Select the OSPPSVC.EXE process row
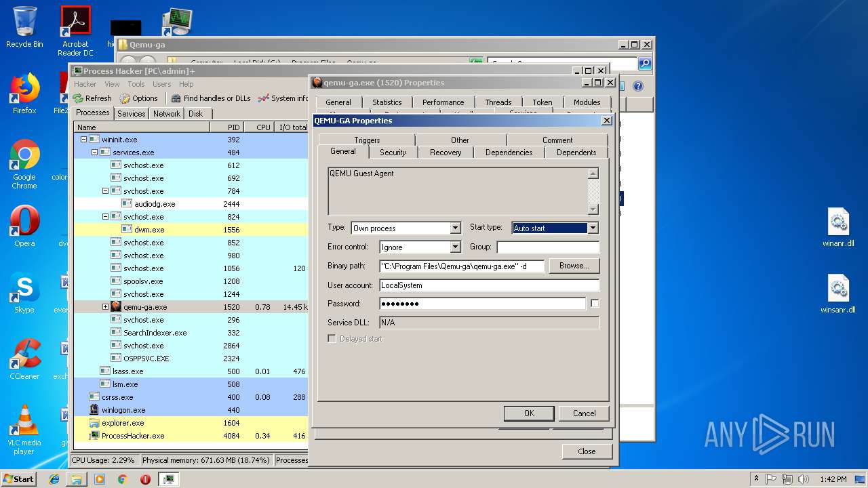Image resolution: width=868 pixels, height=488 pixels. pyautogui.click(x=191, y=358)
